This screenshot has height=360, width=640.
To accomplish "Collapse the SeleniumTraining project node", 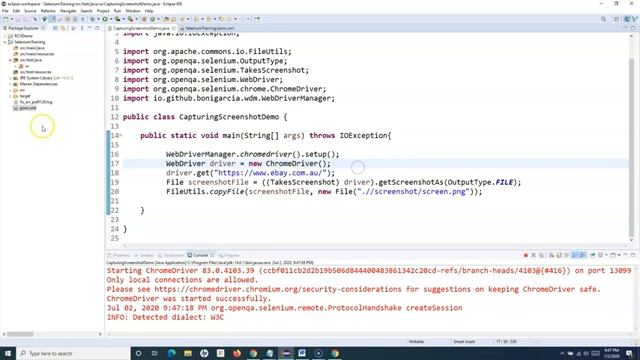I will coord(5,42).
